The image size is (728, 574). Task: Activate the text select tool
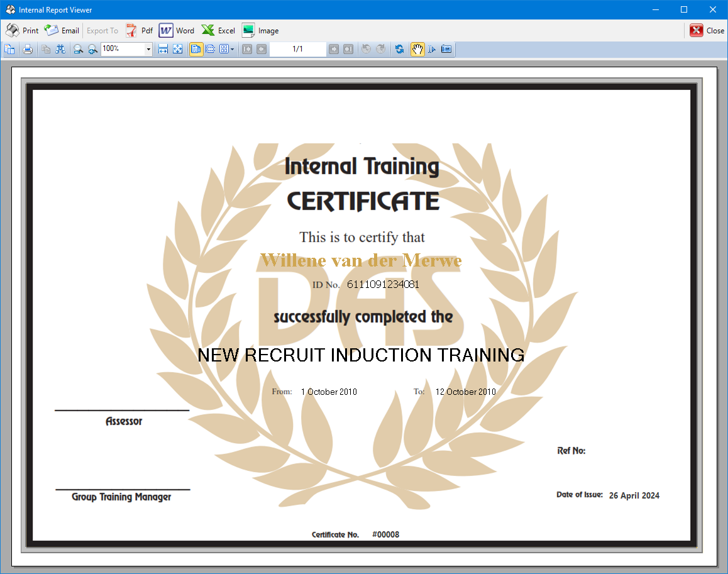point(432,49)
